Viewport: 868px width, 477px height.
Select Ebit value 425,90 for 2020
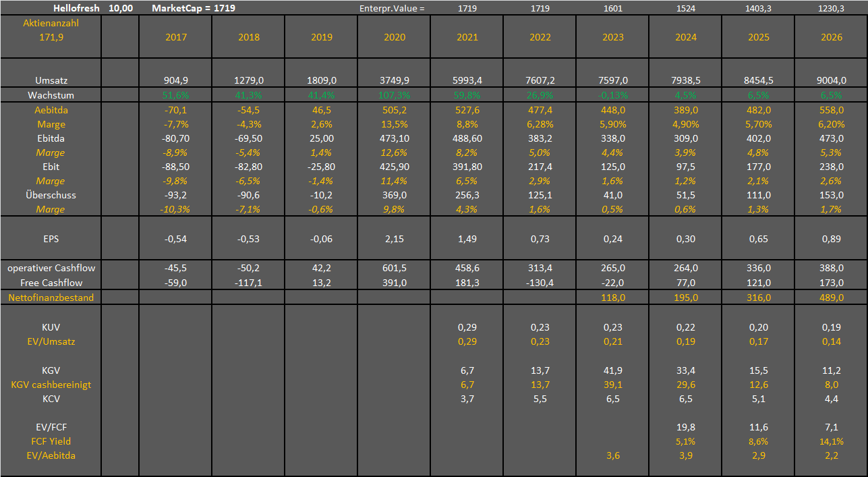(395, 167)
